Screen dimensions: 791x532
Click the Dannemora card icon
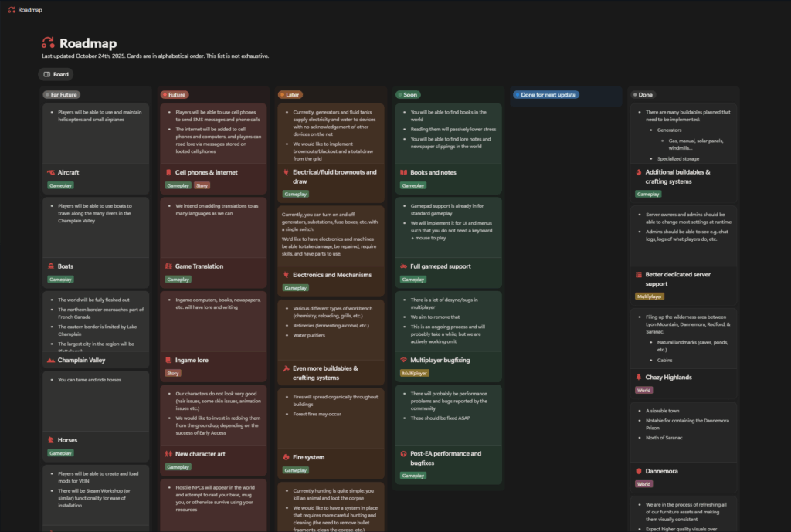(639, 471)
